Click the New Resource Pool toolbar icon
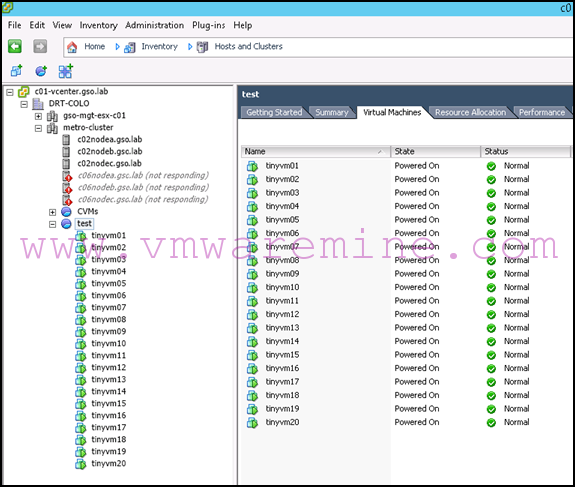The width and height of the screenshot is (575, 487). click(41, 70)
